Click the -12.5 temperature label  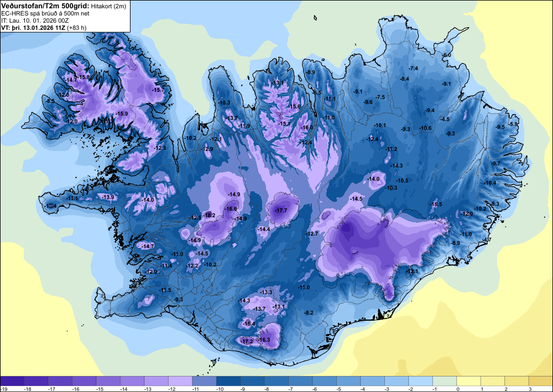point(195,217)
